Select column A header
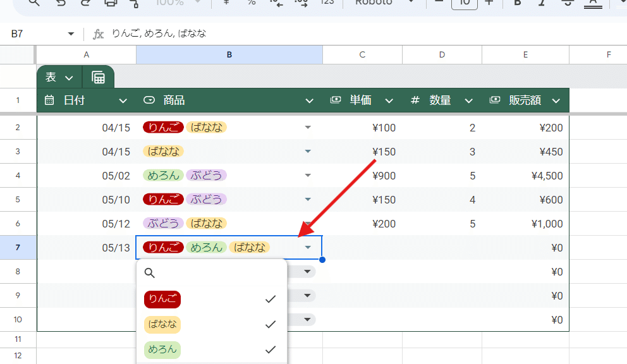Image resolution: width=627 pixels, height=364 pixels. point(87,55)
